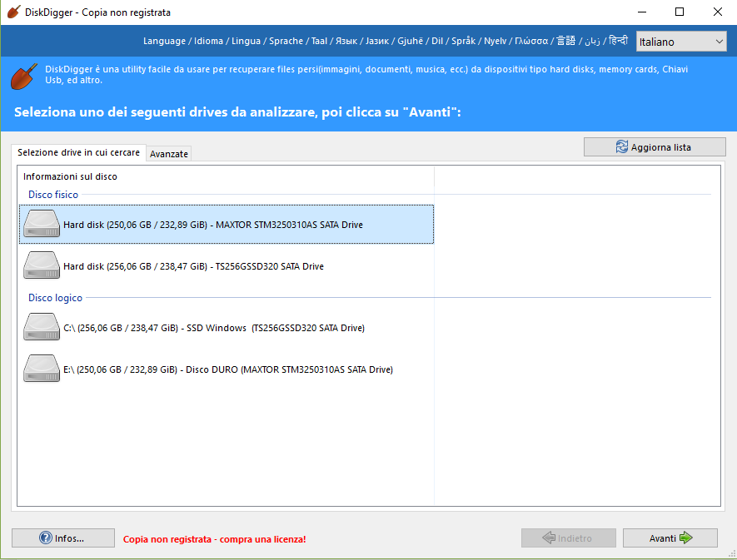Click the green arrow icon on Avanti
The width and height of the screenshot is (737, 560).
tap(685, 538)
